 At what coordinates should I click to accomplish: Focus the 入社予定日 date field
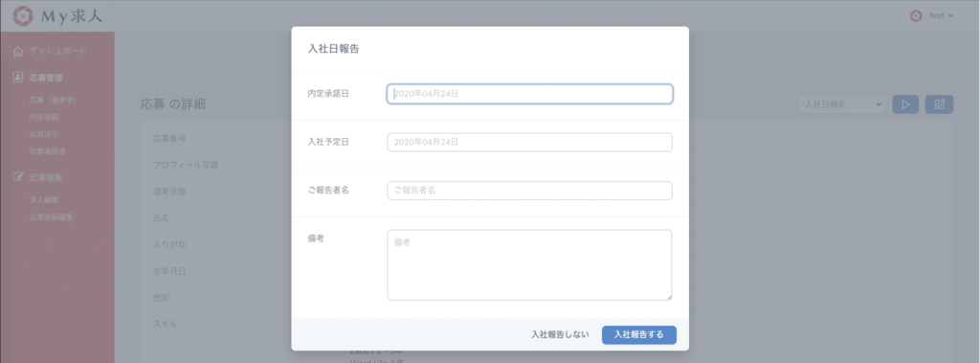529,142
